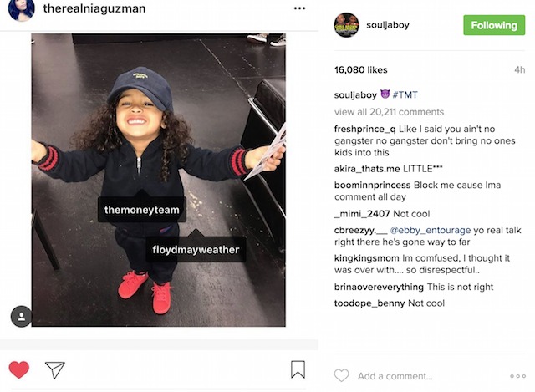
Task: Share post via paper plane icon
Action: pyautogui.click(x=55, y=369)
